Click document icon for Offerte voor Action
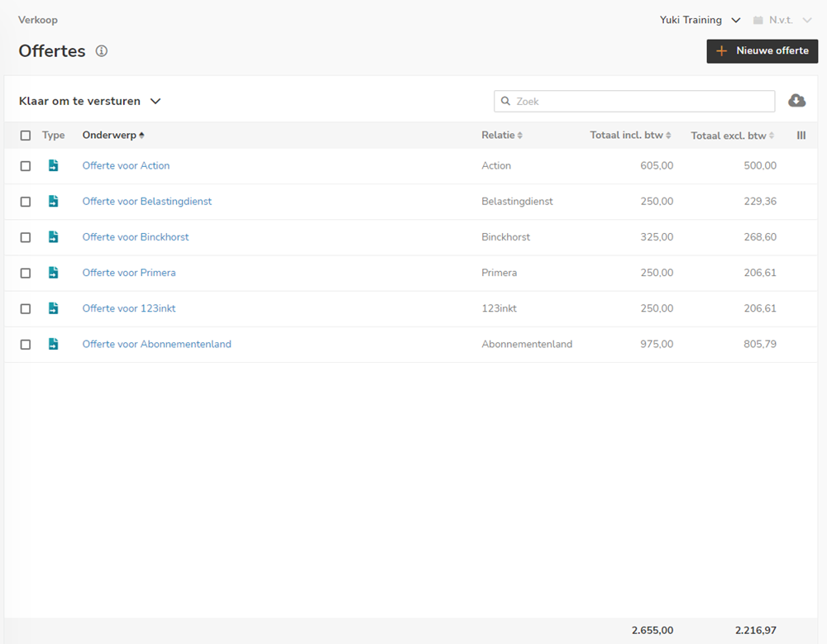 pyautogui.click(x=53, y=165)
